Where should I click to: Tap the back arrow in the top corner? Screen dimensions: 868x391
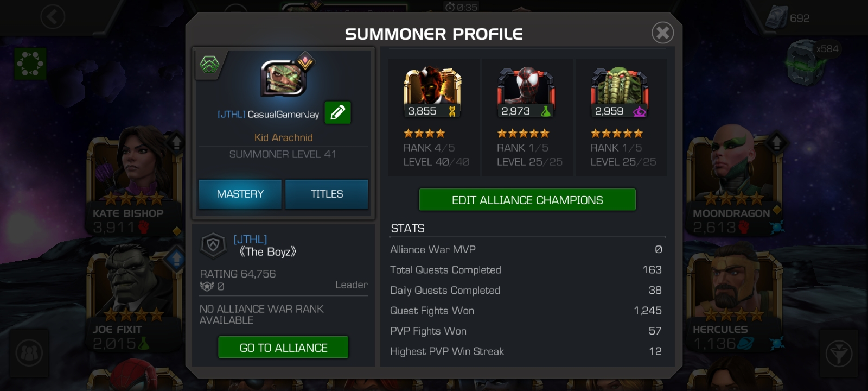pos(53,17)
